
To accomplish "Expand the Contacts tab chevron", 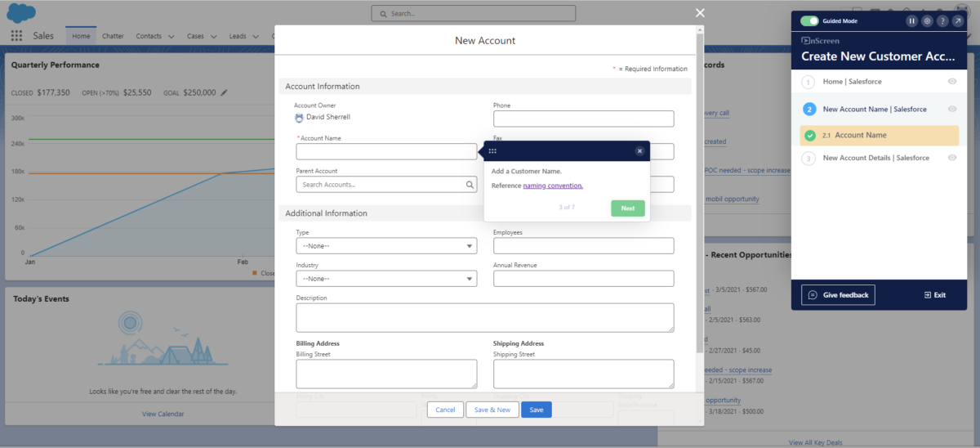I will (171, 37).
